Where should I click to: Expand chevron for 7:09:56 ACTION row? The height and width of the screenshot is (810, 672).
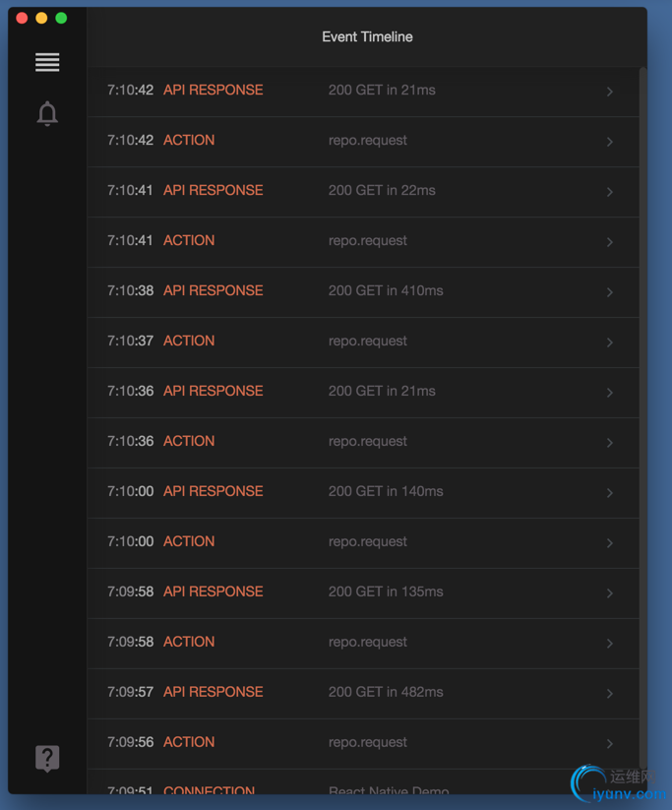pyautogui.click(x=610, y=743)
